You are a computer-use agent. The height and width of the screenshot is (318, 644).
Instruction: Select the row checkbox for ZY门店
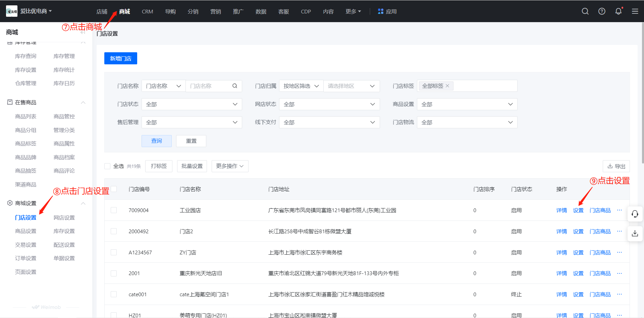click(x=114, y=252)
